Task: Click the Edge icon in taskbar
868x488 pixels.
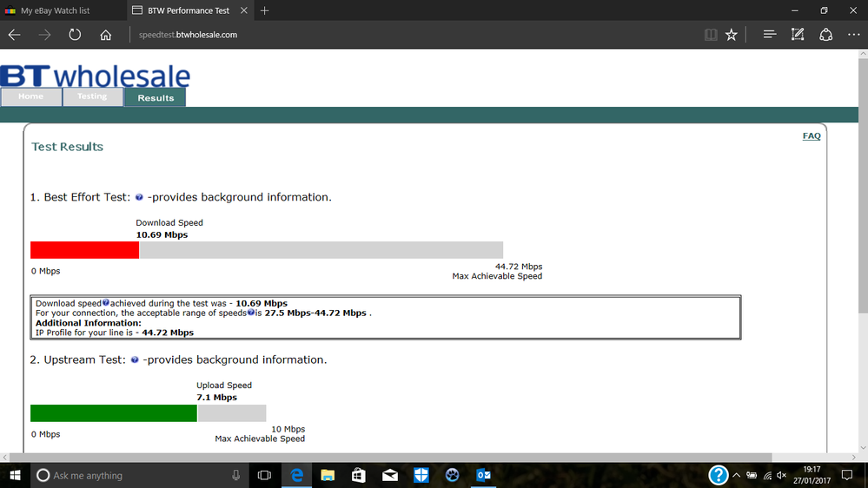Action: (296, 475)
